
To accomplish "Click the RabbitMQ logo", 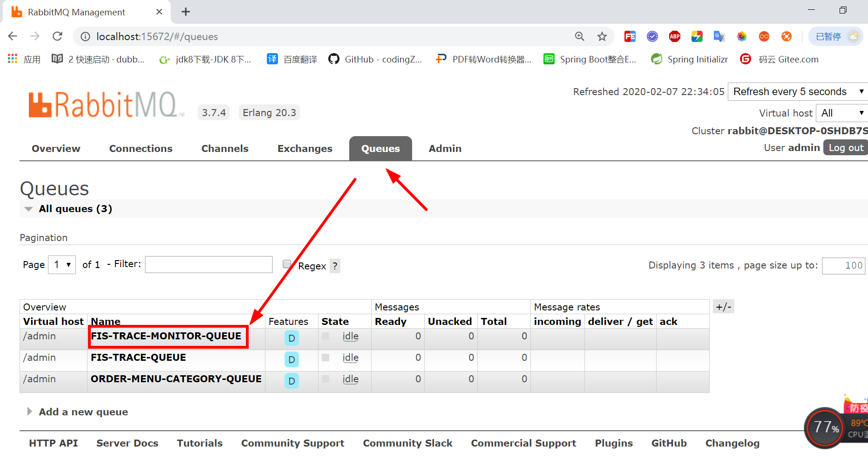I will (106, 104).
